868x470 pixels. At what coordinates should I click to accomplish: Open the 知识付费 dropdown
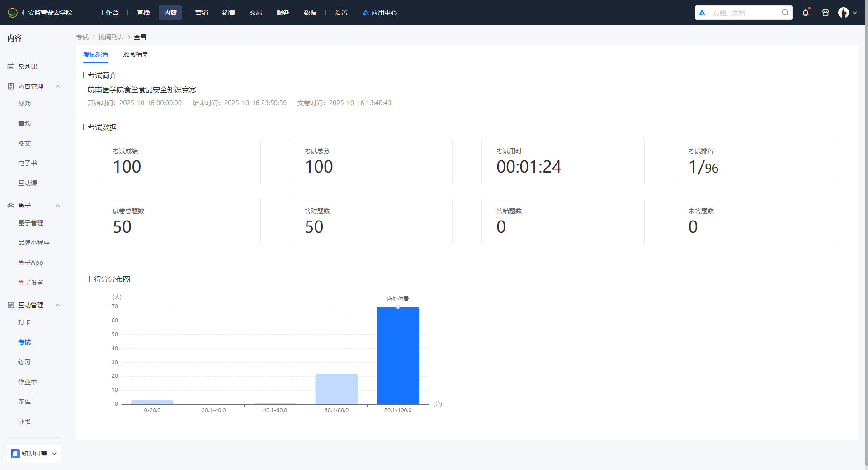tap(54, 454)
